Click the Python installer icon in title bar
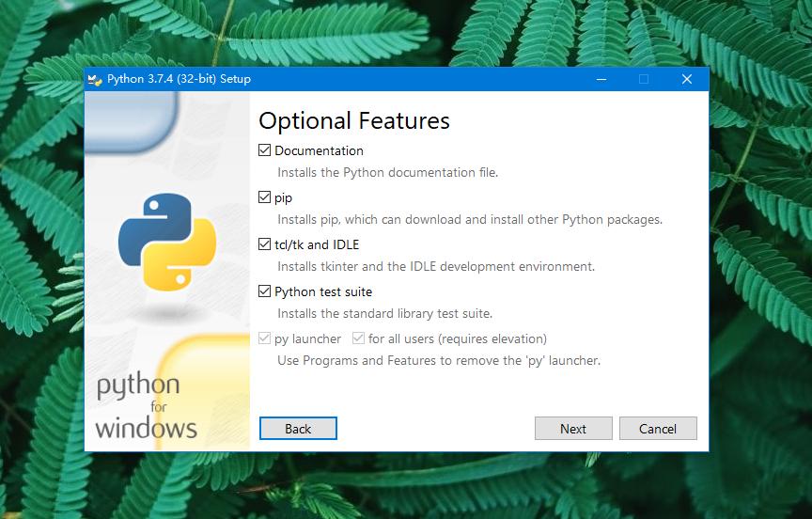The width and height of the screenshot is (812, 519). click(95, 79)
